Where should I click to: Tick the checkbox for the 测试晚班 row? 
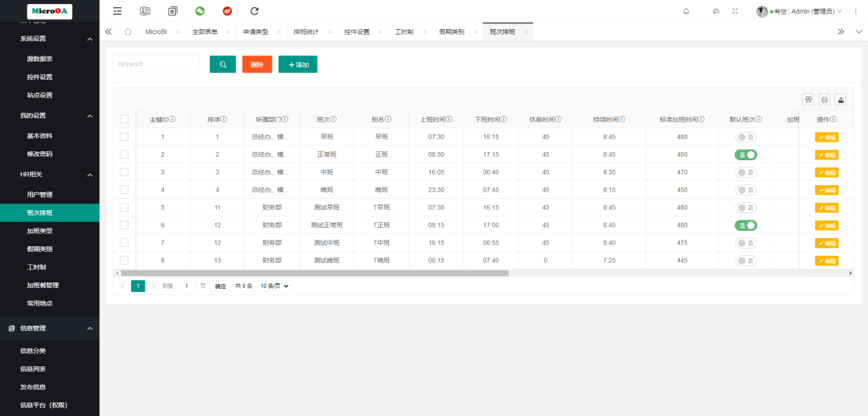(x=125, y=260)
